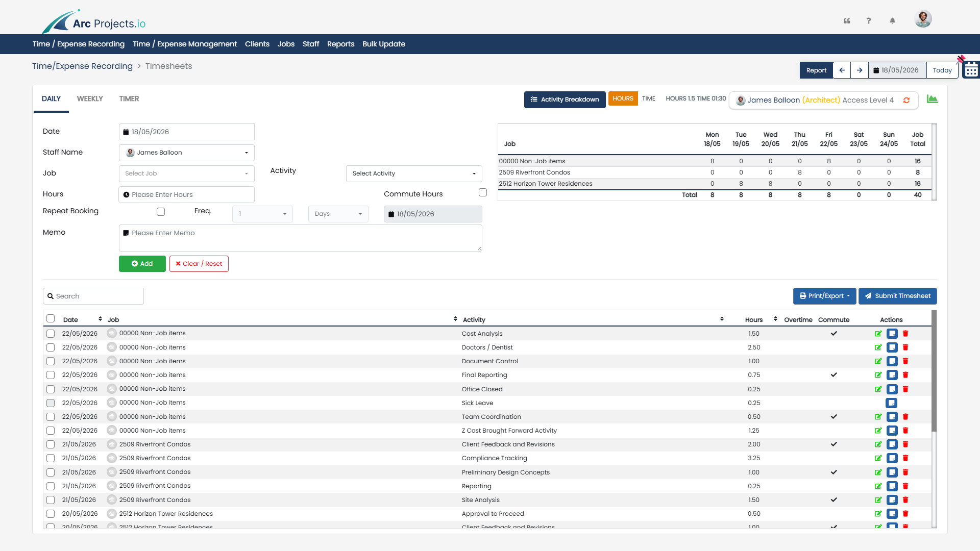The image size is (980, 551).
Task: Switch to the DAILY tab
Action: click(51, 99)
